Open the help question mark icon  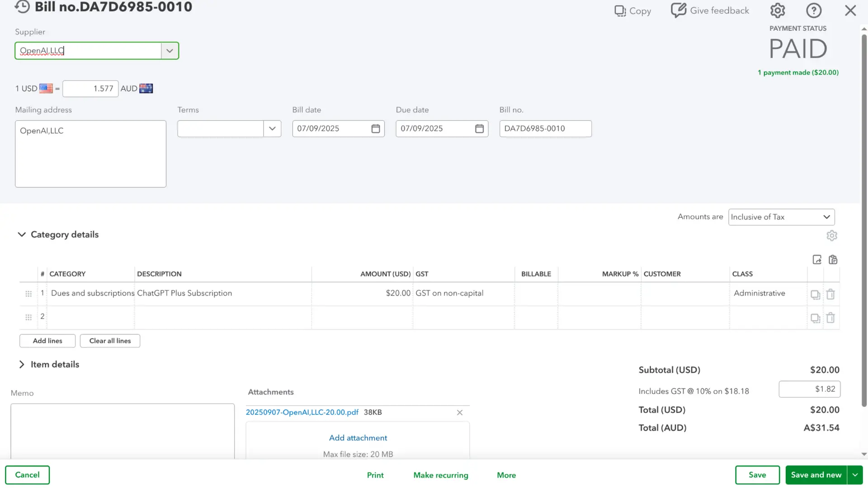814,10
